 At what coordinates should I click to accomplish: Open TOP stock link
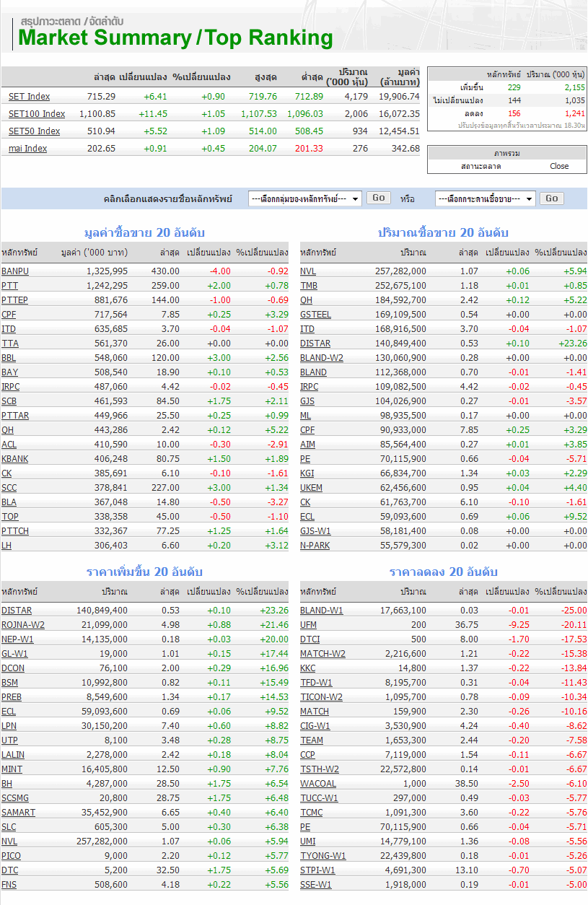[x=10, y=517]
